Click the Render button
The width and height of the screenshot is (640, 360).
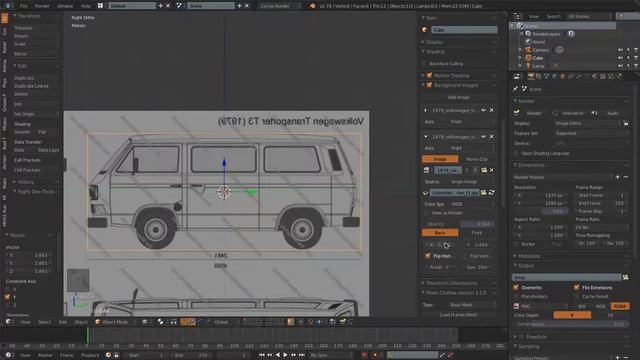tap(530, 113)
